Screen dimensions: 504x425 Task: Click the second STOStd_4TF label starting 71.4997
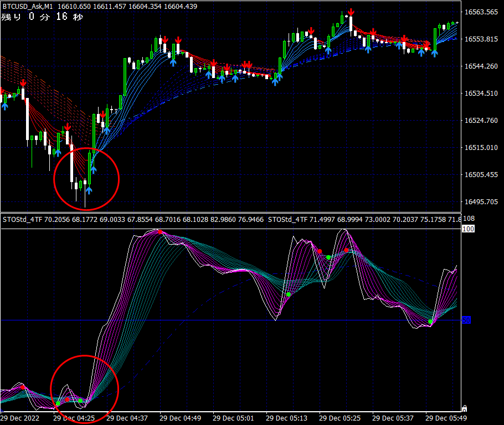[364, 219]
